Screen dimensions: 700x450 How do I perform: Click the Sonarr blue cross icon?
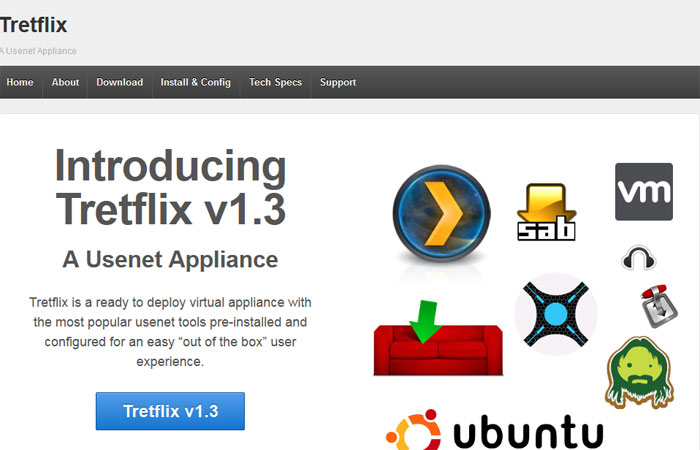pos(556,314)
